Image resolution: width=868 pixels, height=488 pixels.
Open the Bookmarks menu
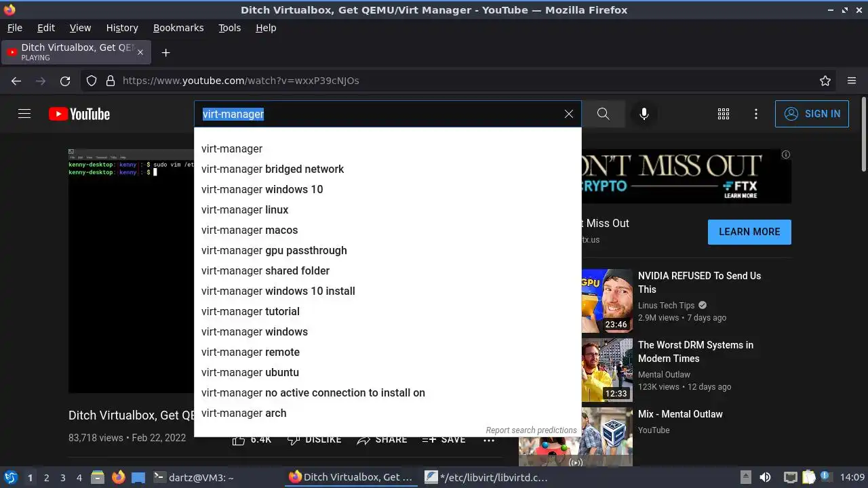tap(178, 28)
